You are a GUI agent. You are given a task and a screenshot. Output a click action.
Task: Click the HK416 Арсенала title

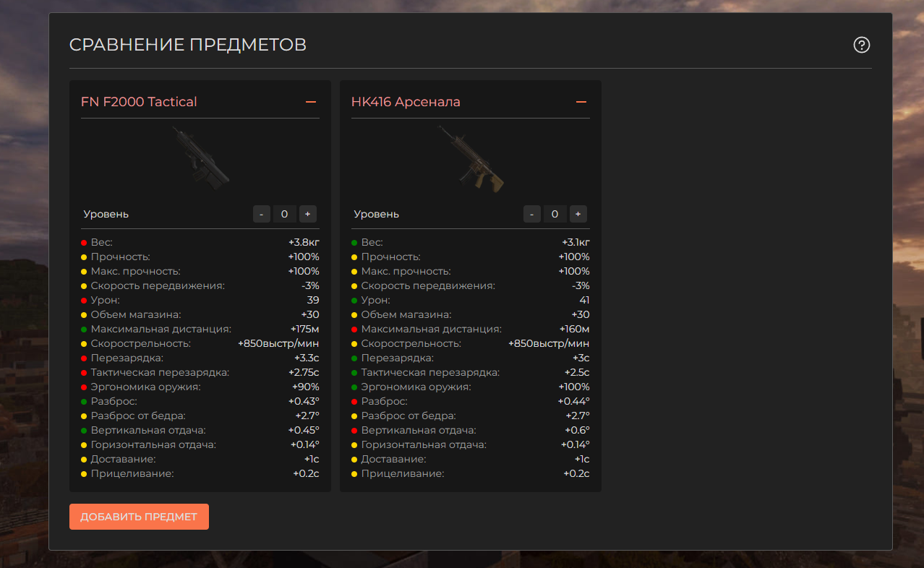pos(406,102)
